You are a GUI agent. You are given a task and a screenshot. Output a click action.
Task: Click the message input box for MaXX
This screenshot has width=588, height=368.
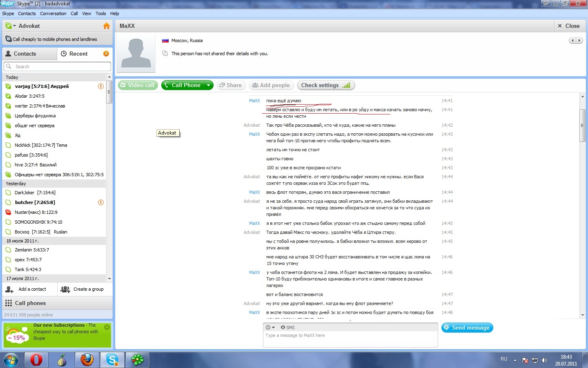[x=350, y=339]
